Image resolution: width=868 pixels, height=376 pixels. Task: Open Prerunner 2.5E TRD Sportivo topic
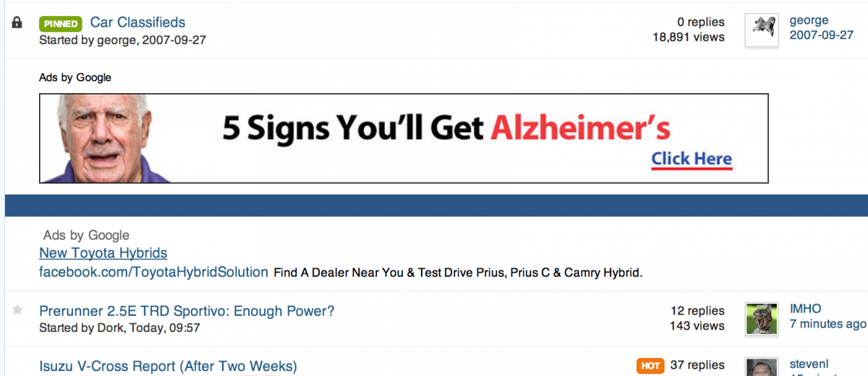point(187,312)
